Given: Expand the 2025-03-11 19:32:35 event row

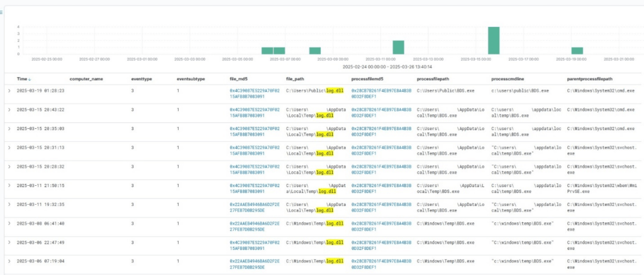Looking at the screenshot, I should tap(9, 205).
